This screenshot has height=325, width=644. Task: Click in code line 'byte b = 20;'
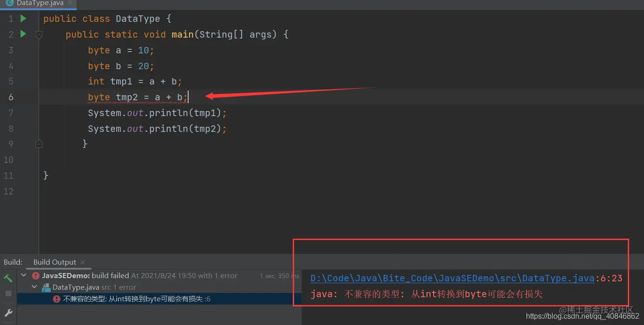click(121, 66)
